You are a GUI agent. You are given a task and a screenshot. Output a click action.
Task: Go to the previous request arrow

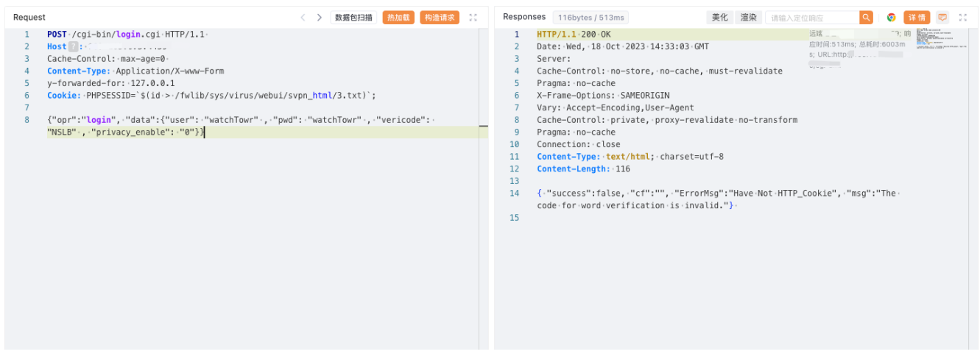tap(303, 18)
